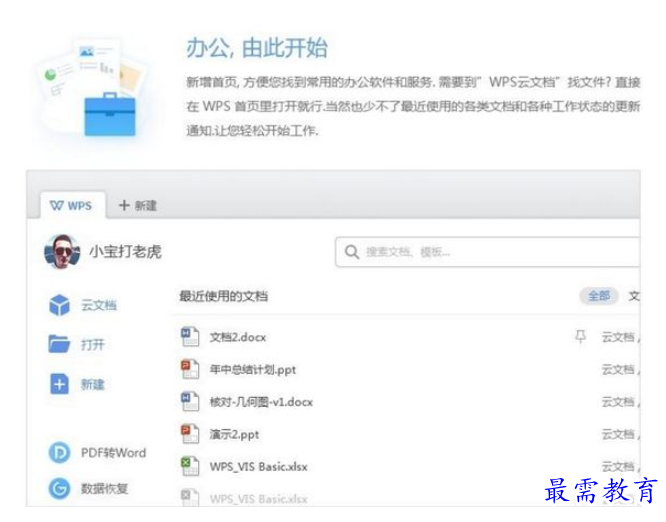Click the user avatar photo
This screenshot has width=666, height=522.
point(62,251)
